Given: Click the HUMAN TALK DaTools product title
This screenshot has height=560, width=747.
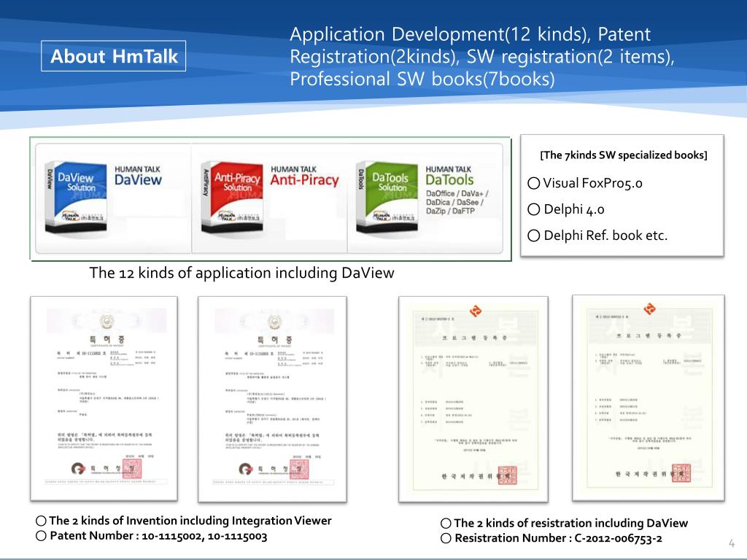Looking at the screenshot, I should pos(449,176).
